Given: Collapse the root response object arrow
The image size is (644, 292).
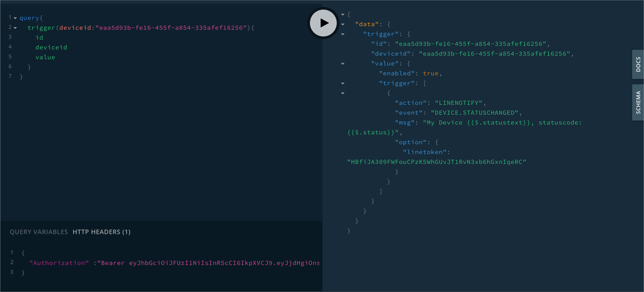Looking at the screenshot, I should (x=343, y=15).
